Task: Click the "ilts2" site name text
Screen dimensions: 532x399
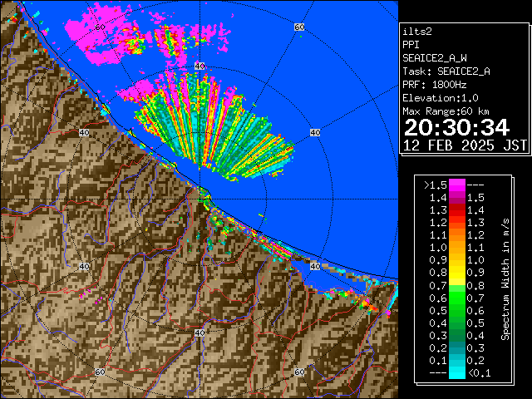Action: (x=417, y=32)
